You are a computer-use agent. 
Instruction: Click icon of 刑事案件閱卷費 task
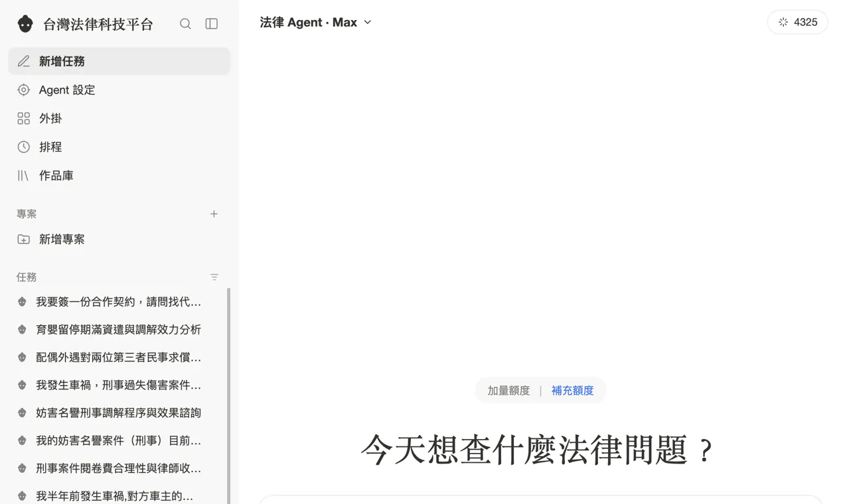[x=22, y=468]
